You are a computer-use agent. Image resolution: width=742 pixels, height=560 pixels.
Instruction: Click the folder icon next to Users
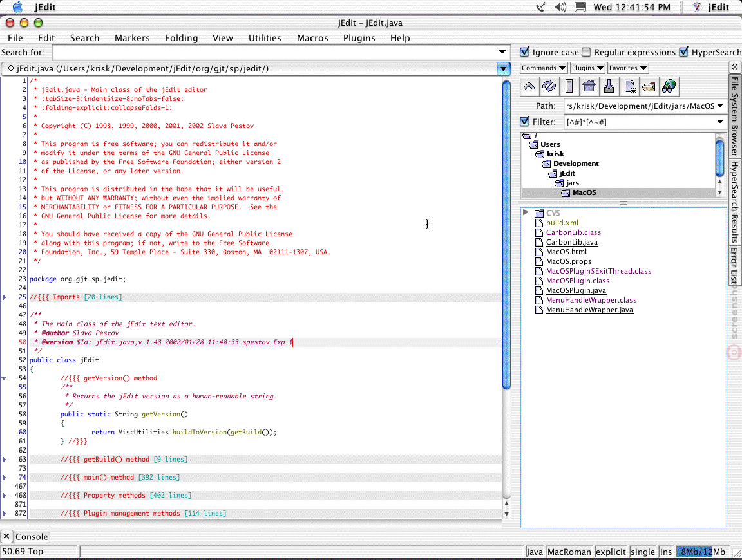point(534,144)
